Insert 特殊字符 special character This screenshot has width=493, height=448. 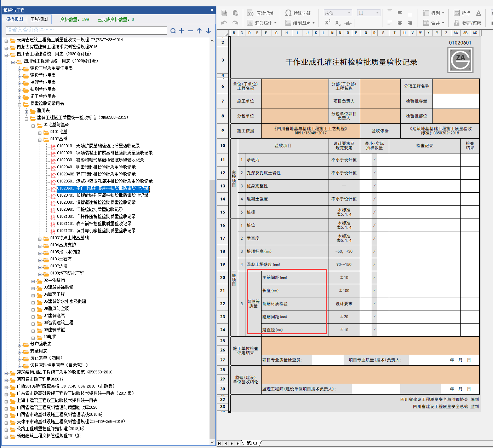[298, 13]
